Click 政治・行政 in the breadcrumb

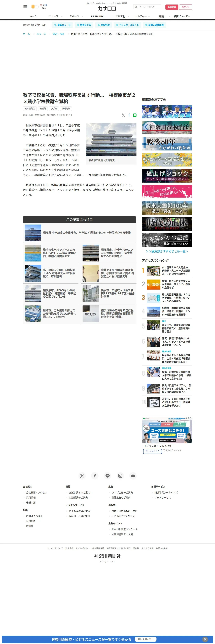pyautogui.click(x=58, y=34)
